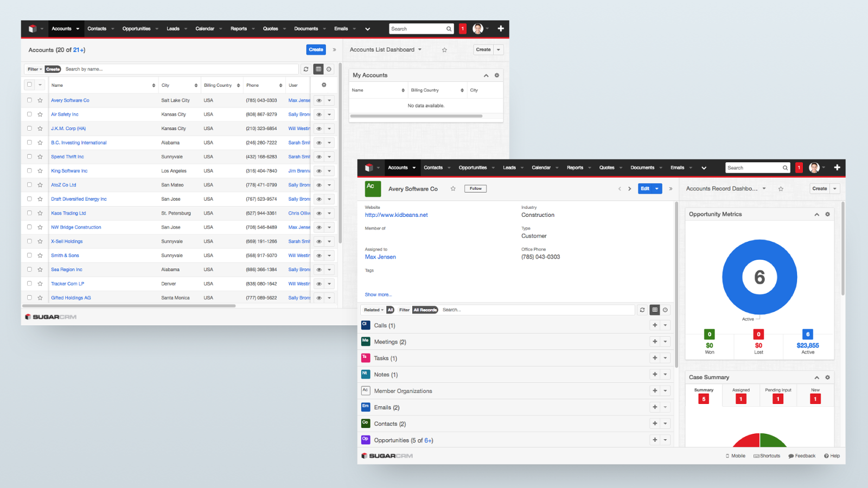Favorite the Avery Software Co record star
This screenshot has height=488, width=868.
click(453, 189)
